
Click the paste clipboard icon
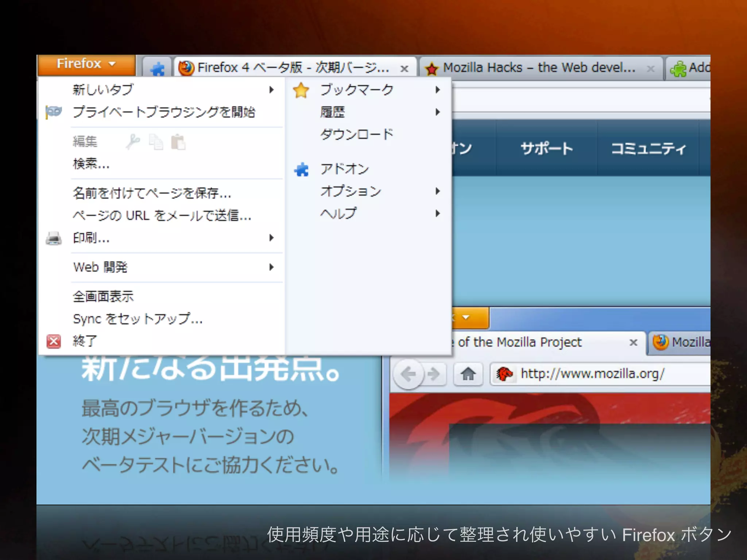pyautogui.click(x=178, y=142)
